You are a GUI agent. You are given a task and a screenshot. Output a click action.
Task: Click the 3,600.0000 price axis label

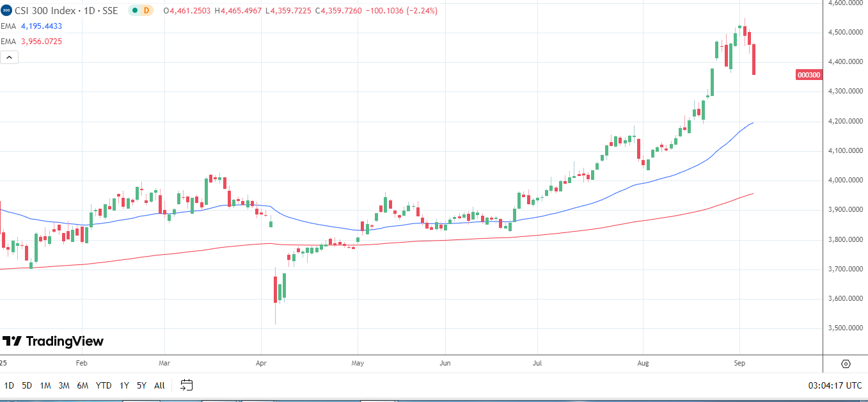pyautogui.click(x=845, y=299)
